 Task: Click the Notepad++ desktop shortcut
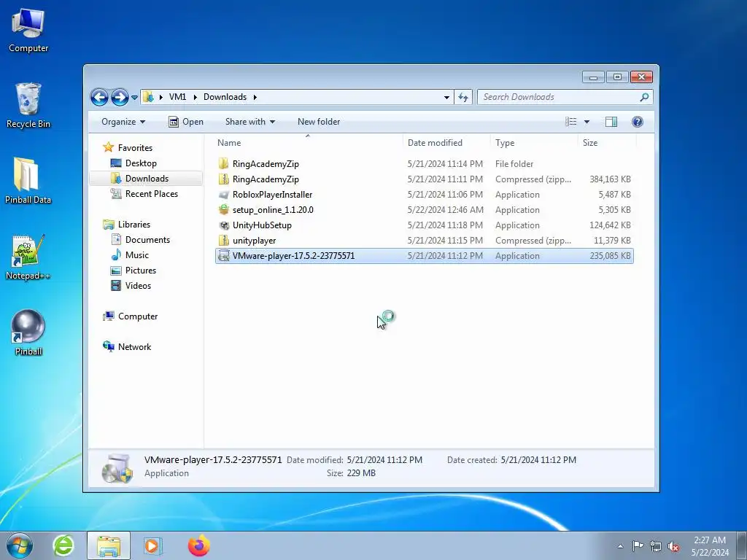point(28,257)
